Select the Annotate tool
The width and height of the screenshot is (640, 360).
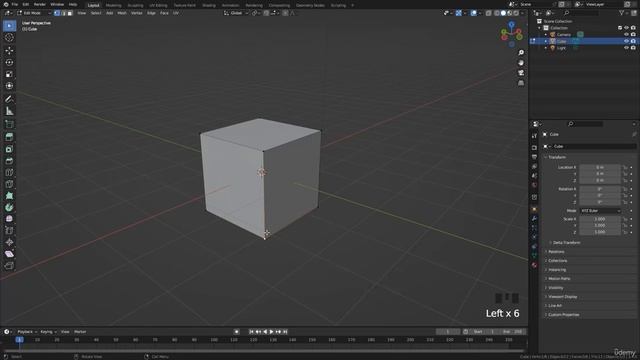(9, 99)
